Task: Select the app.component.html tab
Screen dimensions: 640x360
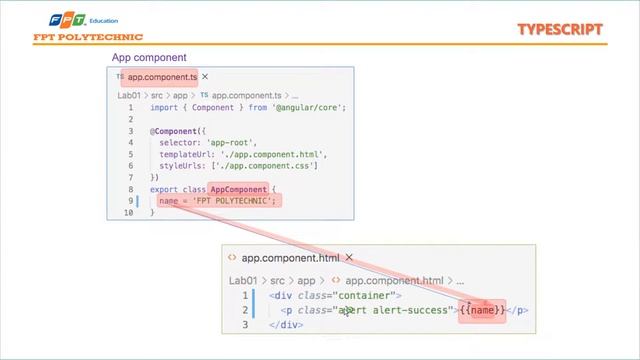Action: (x=290, y=258)
